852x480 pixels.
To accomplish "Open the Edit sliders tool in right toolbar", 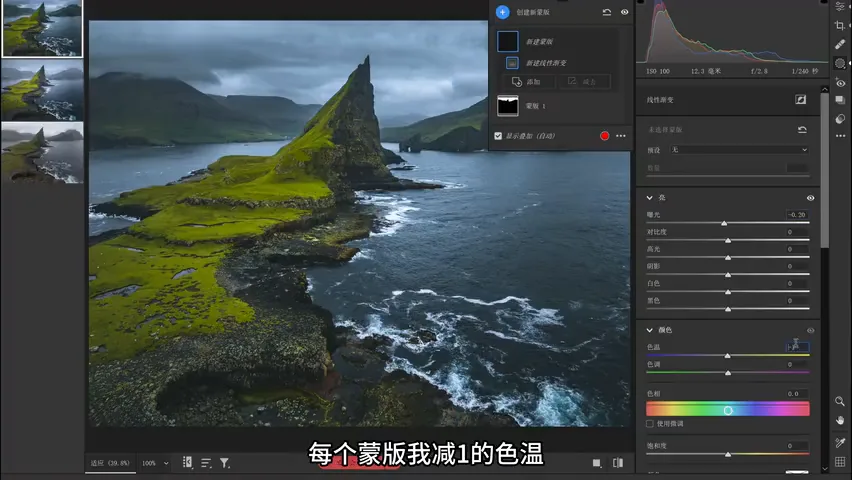I will pos(840,7).
